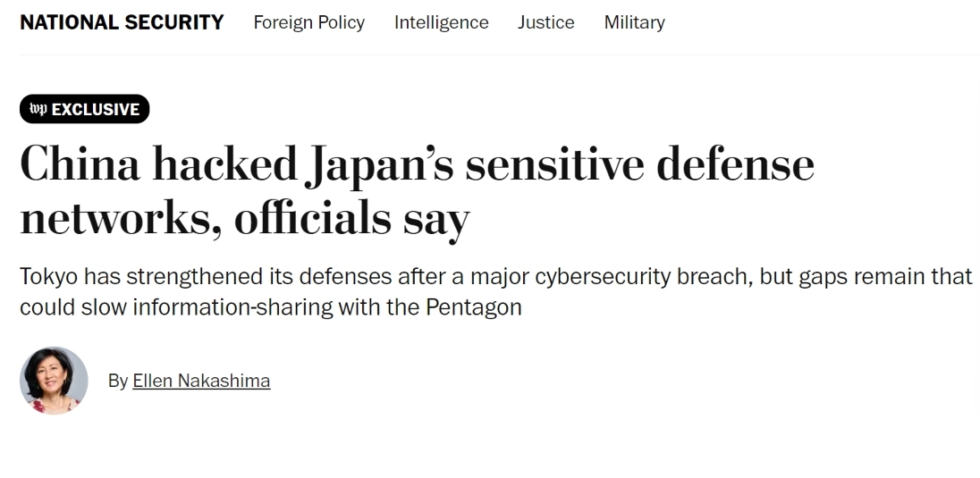The width and height of the screenshot is (980, 478).
Task: Click the word "China" in the headline
Action: coord(79,165)
